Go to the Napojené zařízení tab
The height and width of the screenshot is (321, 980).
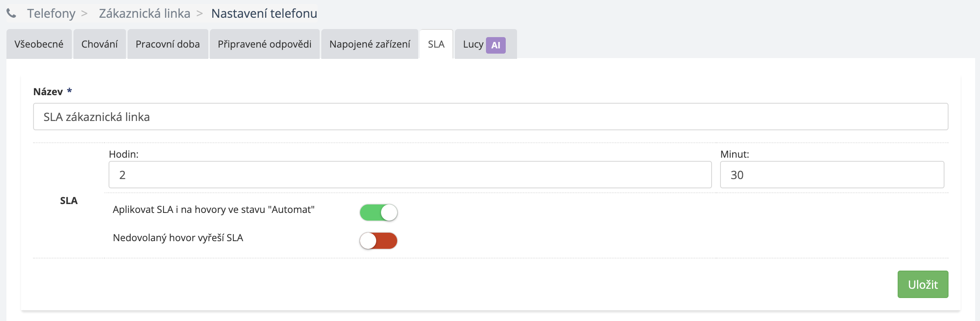point(370,44)
